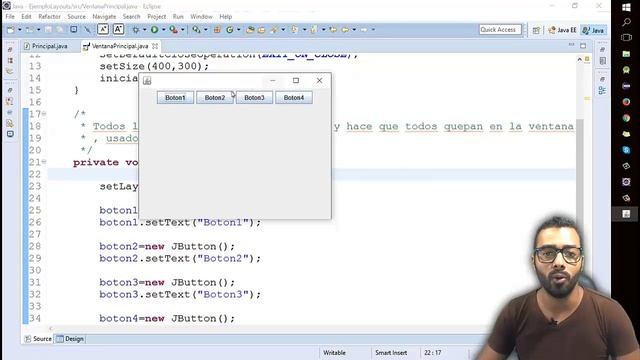The image size is (640, 360).
Task: Click Boton2 in the Java window
Action: [215, 98]
